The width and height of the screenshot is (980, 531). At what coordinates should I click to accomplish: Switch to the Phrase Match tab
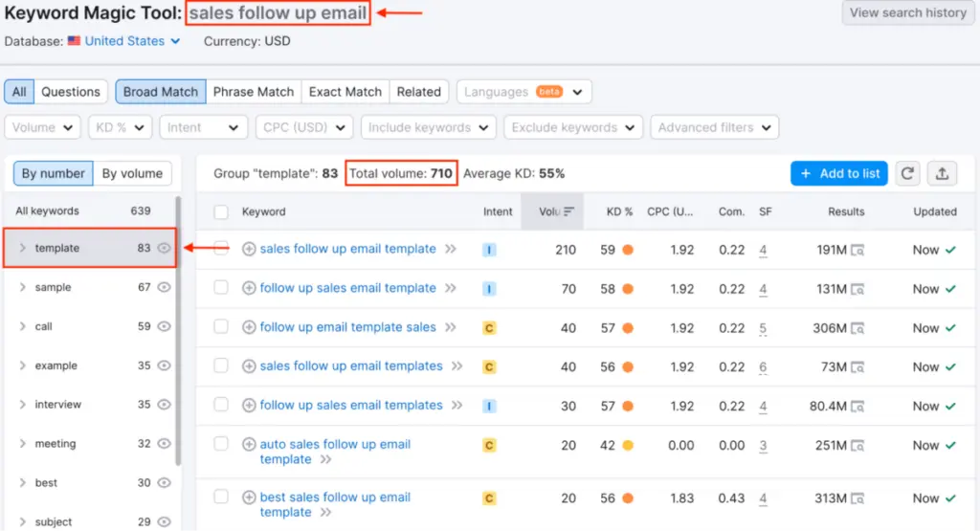click(253, 92)
